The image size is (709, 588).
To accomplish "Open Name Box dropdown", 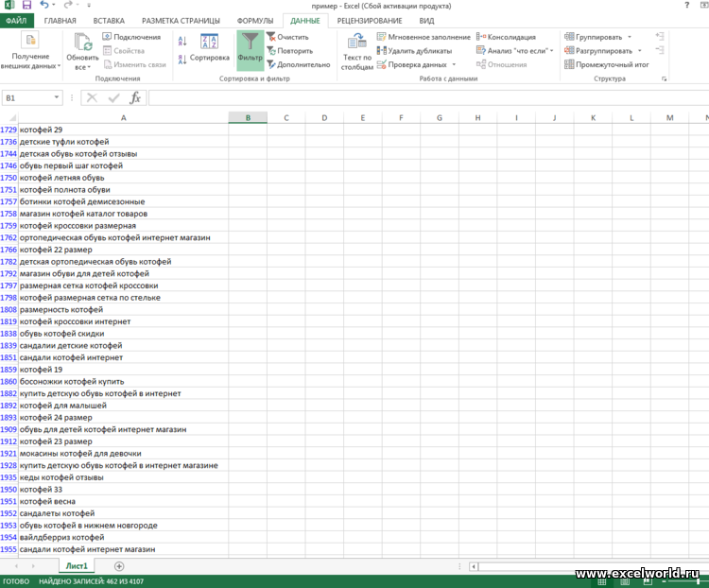I will [57, 97].
